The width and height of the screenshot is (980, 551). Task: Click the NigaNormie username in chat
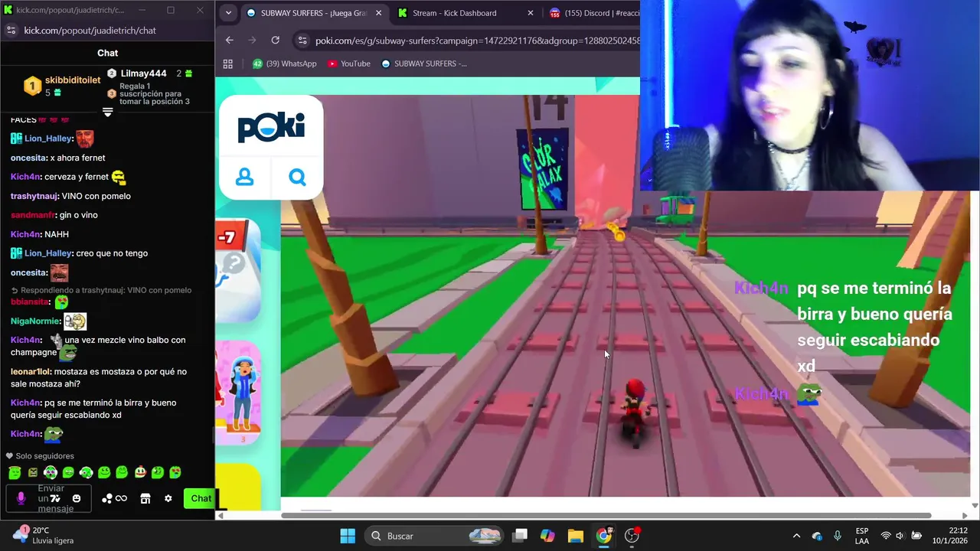[x=35, y=321]
